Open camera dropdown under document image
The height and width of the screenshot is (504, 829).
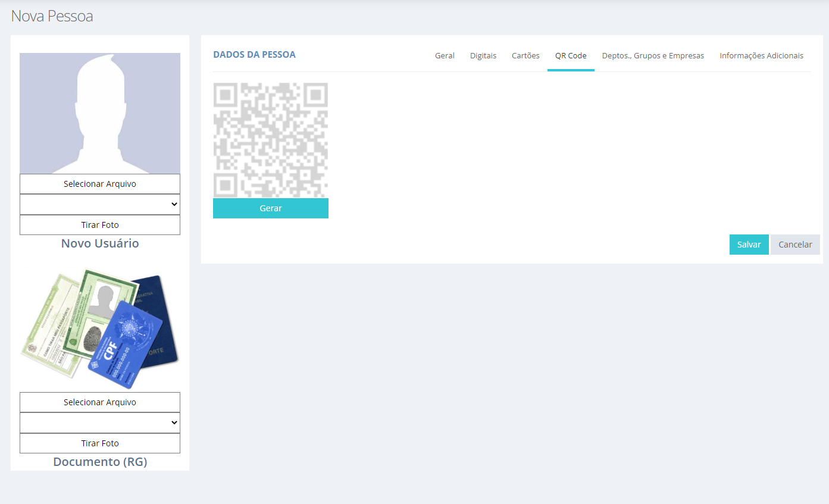(x=100, y=422)
